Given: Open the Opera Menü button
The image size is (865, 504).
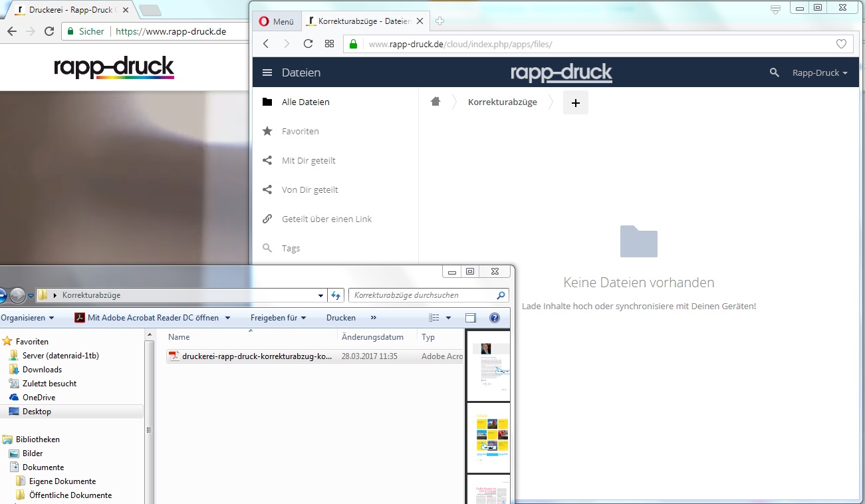Looking at the screenshot, I should (277, 21).
